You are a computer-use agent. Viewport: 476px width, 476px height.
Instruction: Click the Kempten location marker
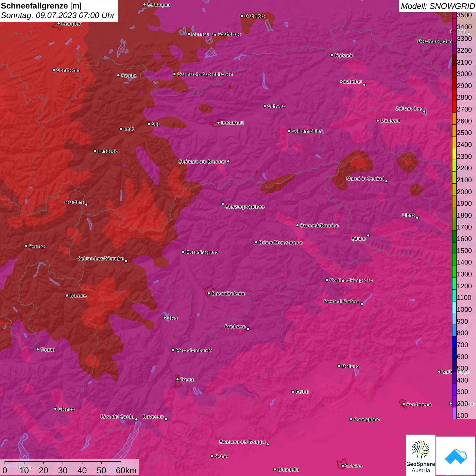click(58, 23)
